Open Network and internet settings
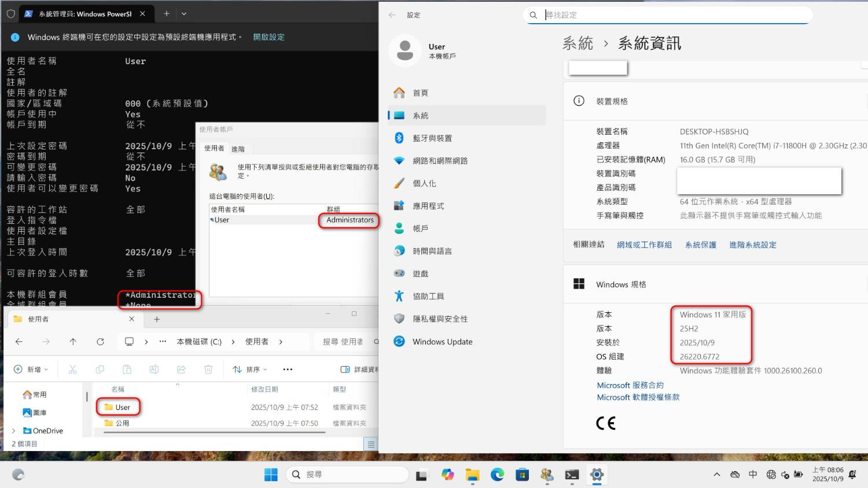Image resolution: width=868 pixels, height=488 pixels. pyautogui.click(x=440, y=161)
